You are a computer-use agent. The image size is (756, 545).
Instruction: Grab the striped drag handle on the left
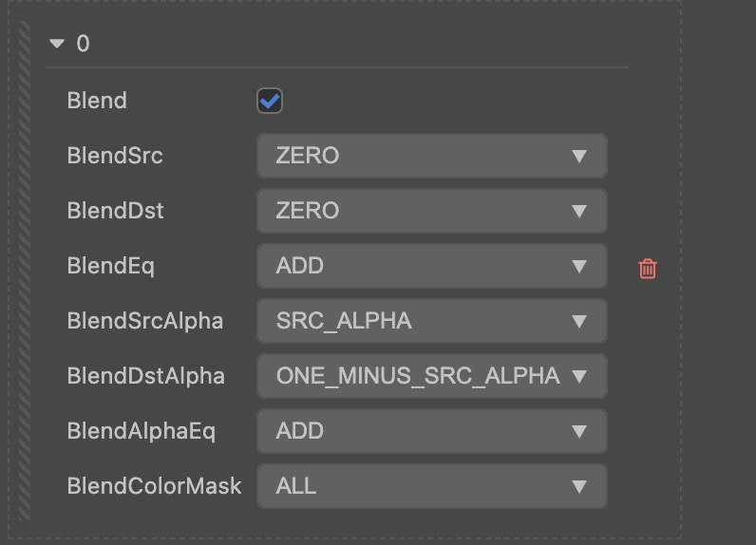25,275
